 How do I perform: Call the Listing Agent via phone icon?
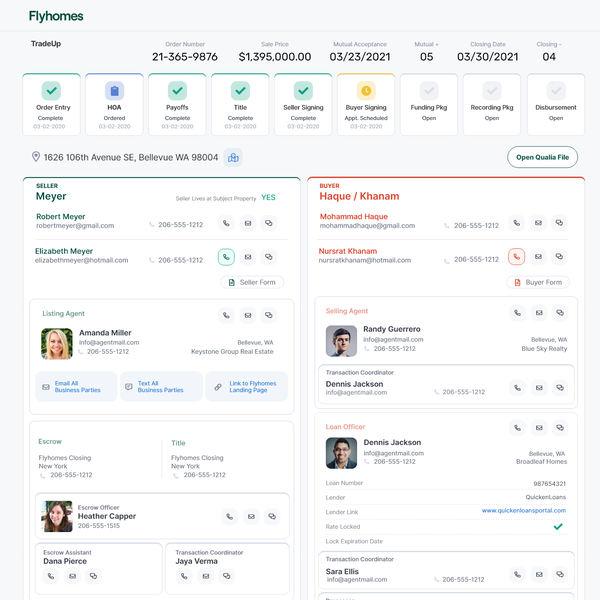click(226, 315)
